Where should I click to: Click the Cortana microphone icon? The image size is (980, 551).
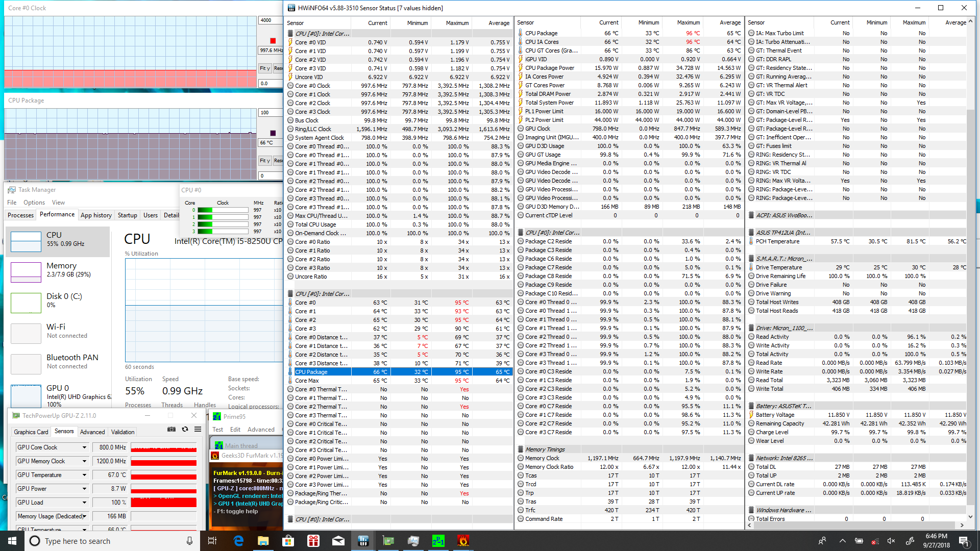pos(189,541)
